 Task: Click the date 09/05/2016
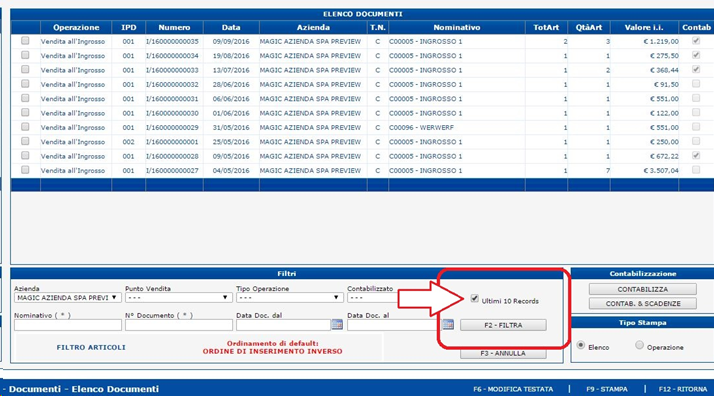pyautogui.click(x=231, y=156)
